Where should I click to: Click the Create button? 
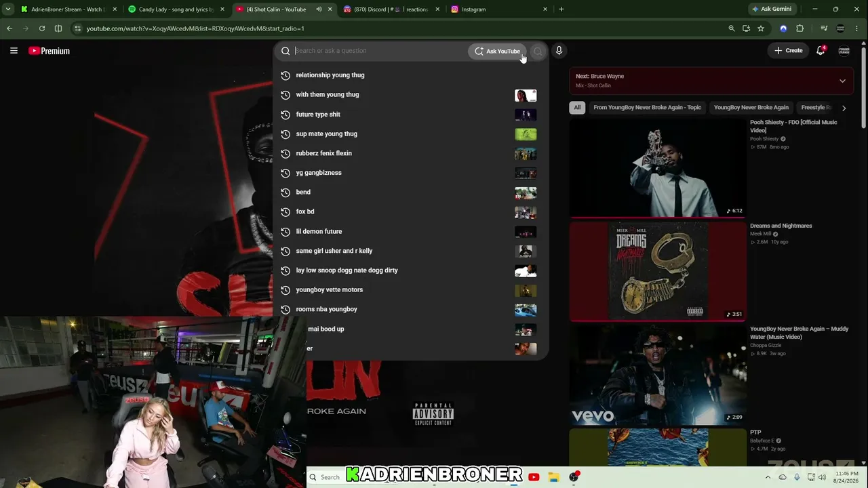pyautogui.click(x=789, y=51)
